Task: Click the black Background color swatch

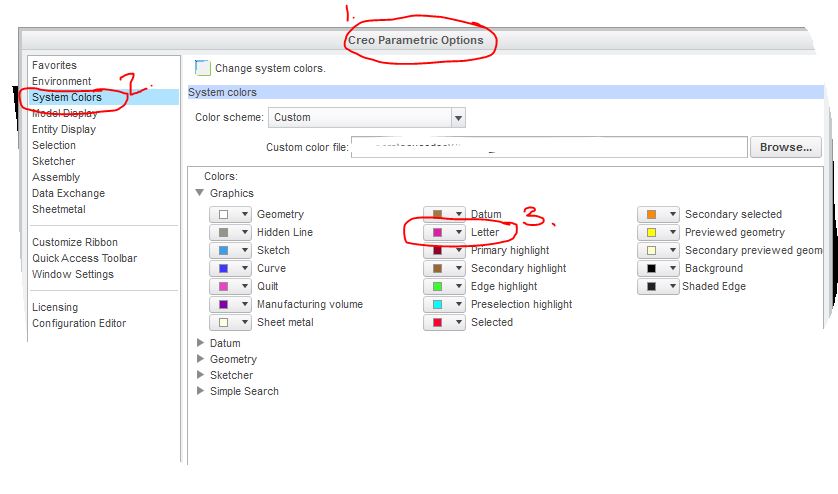Action: [x=651, y=268]
